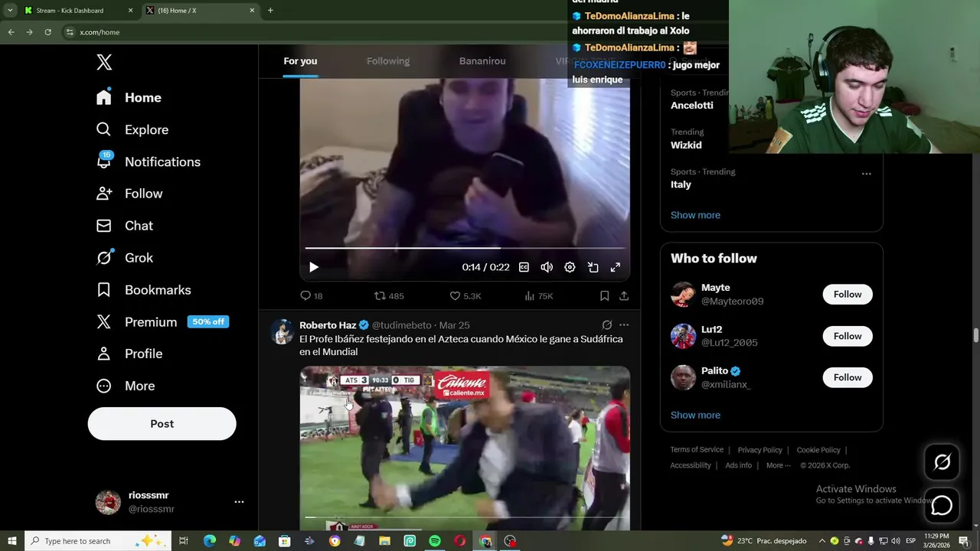Open the Privacy Policy link
Image resolution: width=980 pixels, height=551 pixels.
click(759, 450)
